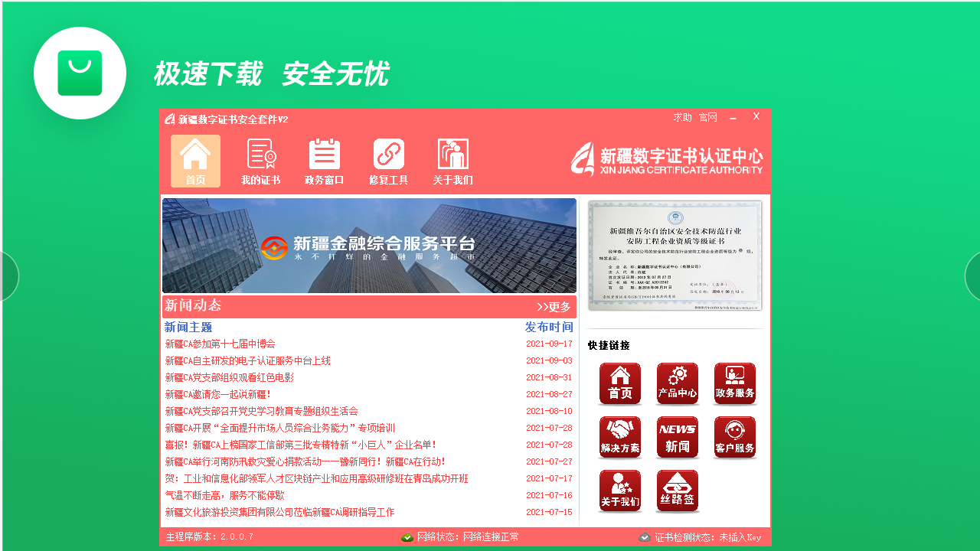Click the 首页 icon under 快捷链接
980x551 pixels.
click(619, 383)
